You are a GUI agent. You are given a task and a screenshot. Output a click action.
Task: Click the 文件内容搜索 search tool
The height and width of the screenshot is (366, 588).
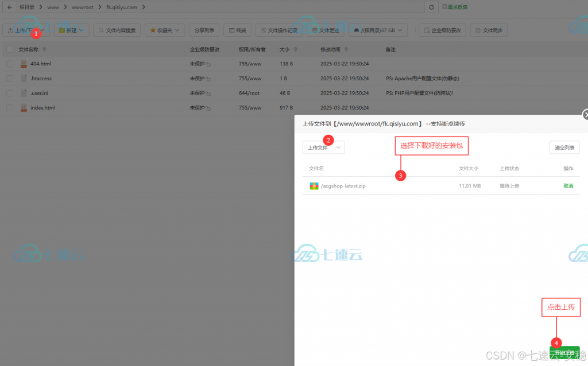click(117, 30)
